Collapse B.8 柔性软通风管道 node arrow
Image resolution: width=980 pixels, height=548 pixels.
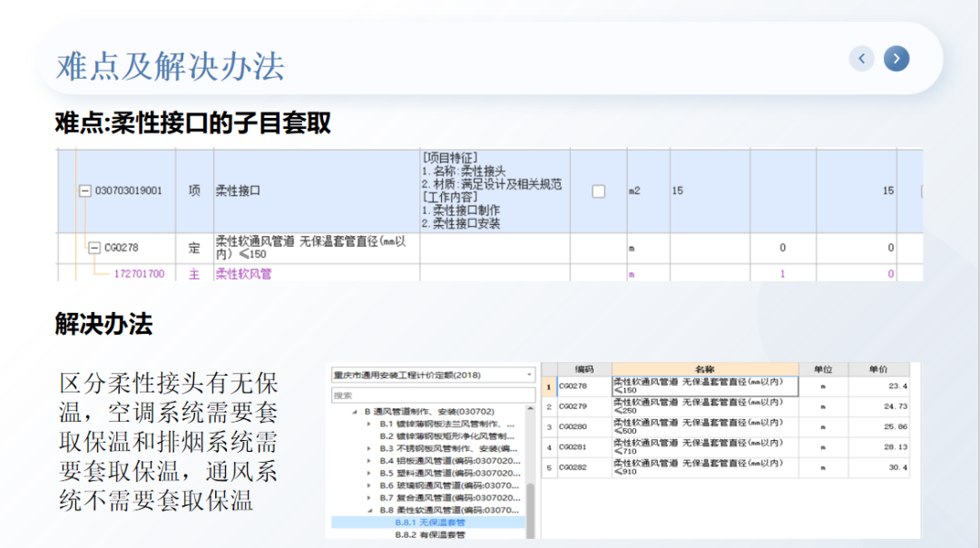[369, 511]
